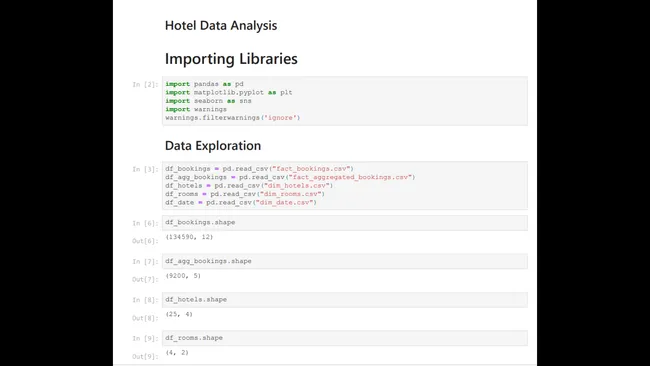Focus the df_agg_bookings.shape code cell
Image resolution: width=650 pixels, height=366 pixels.
345,261
